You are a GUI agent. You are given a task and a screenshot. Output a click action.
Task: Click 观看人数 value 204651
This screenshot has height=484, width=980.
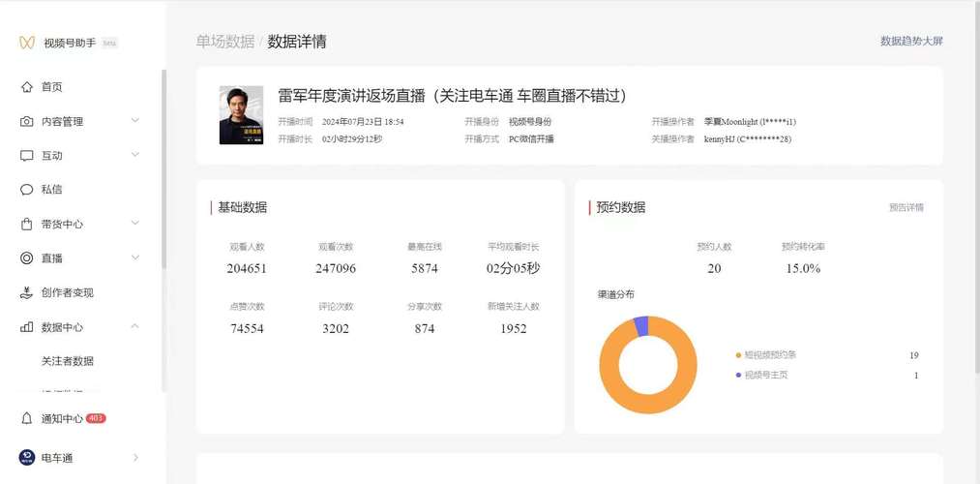(x=247, y=269)
